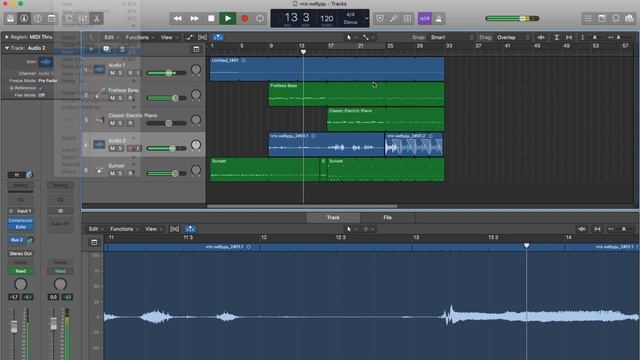Click the Bus 2 send slot
This screenshot has width=640, height=360.
(x=17, y=240)
